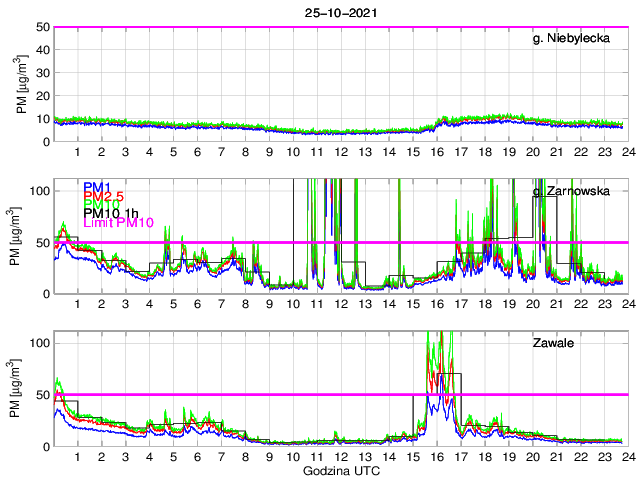Click hour 6 tick below the Żarnowska plot
The width and height of the screenshot is (640, 480).
tap(197, 304)
